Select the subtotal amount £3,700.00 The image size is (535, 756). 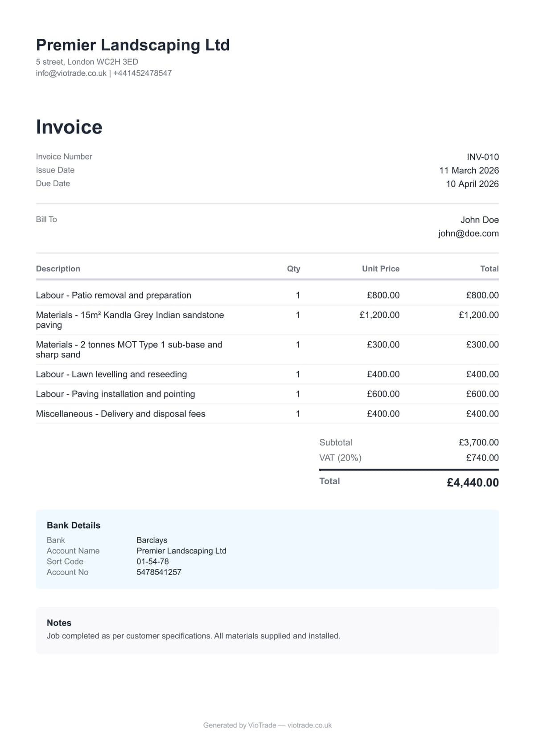(479, 442)
